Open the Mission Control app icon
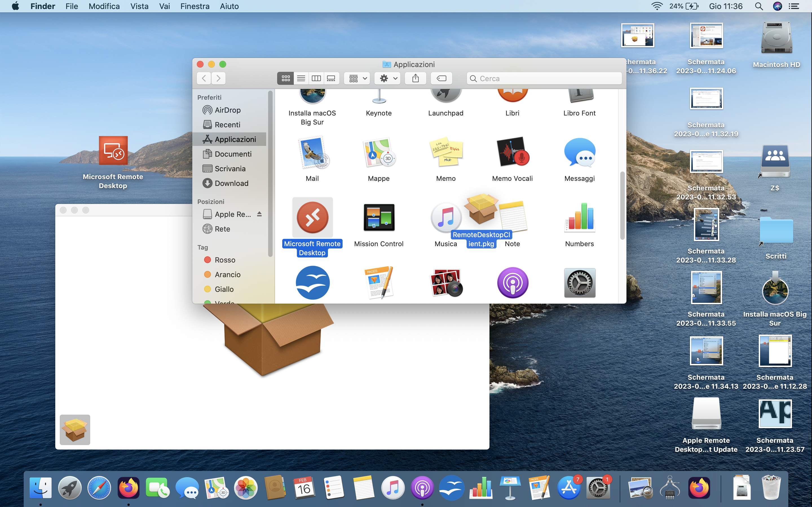This screenshot has width=812, height=507. [x=378, y=217]
